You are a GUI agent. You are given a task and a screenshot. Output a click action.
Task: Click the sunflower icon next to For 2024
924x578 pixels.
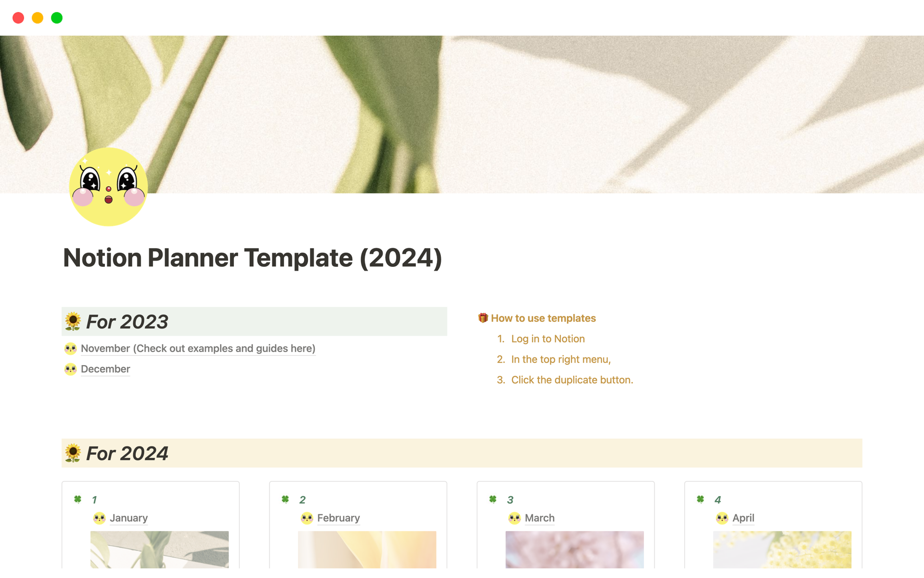[x=73, y=452]
